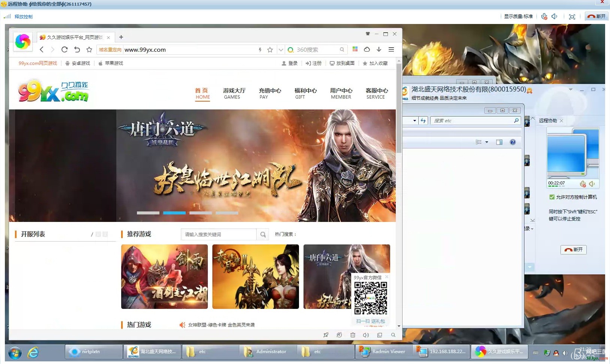Screen dimensions: 610x364
Task: Click 释放控制 in remote assistance toolbar
Action: pos(24,16)
